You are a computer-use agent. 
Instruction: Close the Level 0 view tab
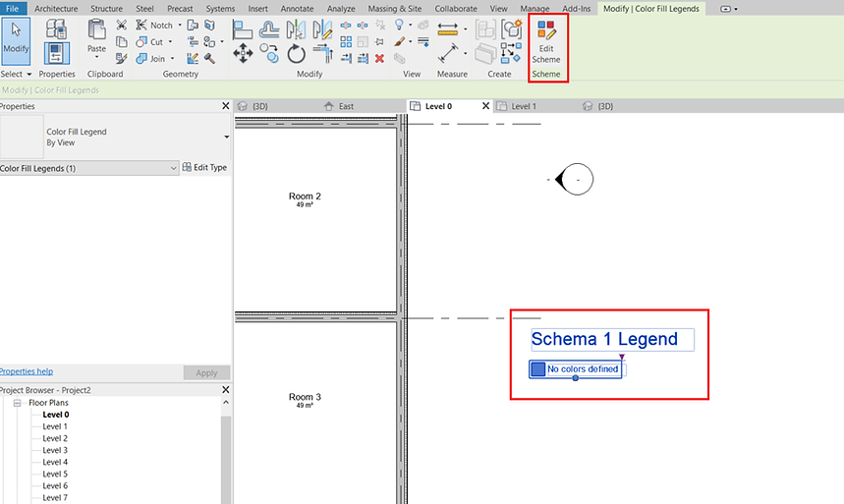click(485, 106)
